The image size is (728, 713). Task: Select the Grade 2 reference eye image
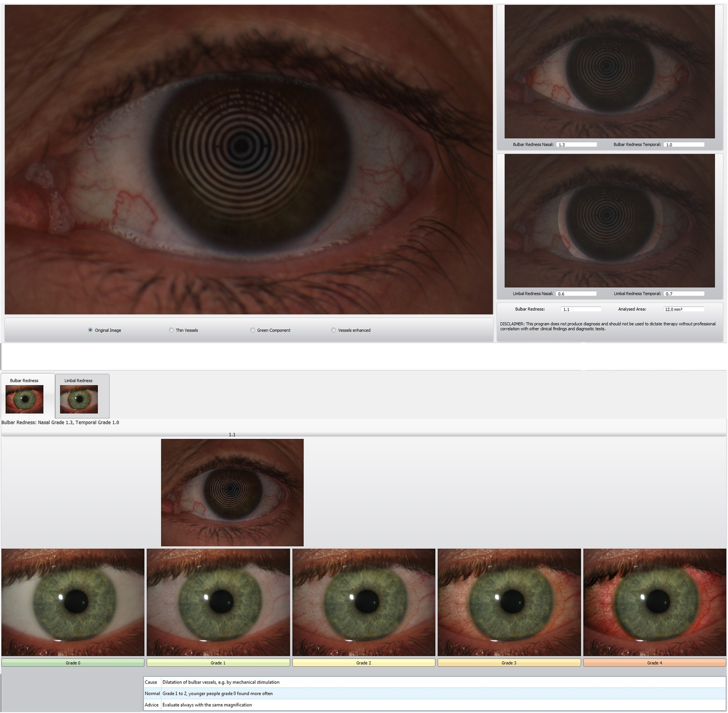pyautogui.click(x=364, y=603)
